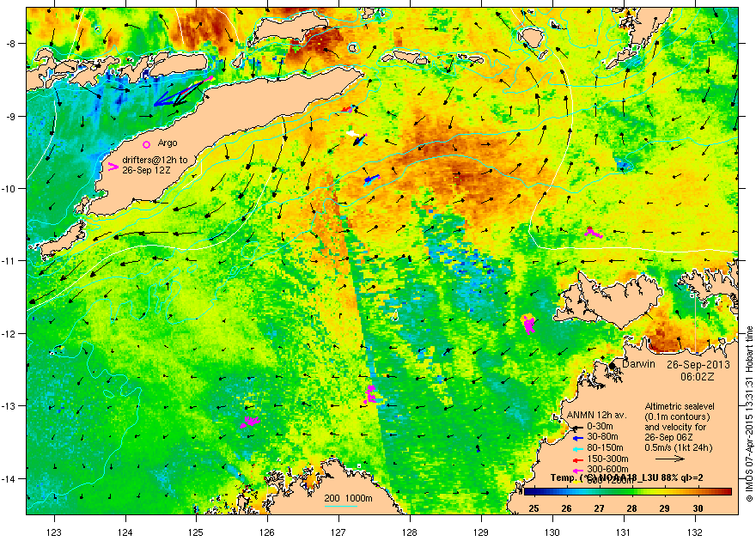Click longitude axis label 124
756x541 pixels.
click(x=125, y=532)
